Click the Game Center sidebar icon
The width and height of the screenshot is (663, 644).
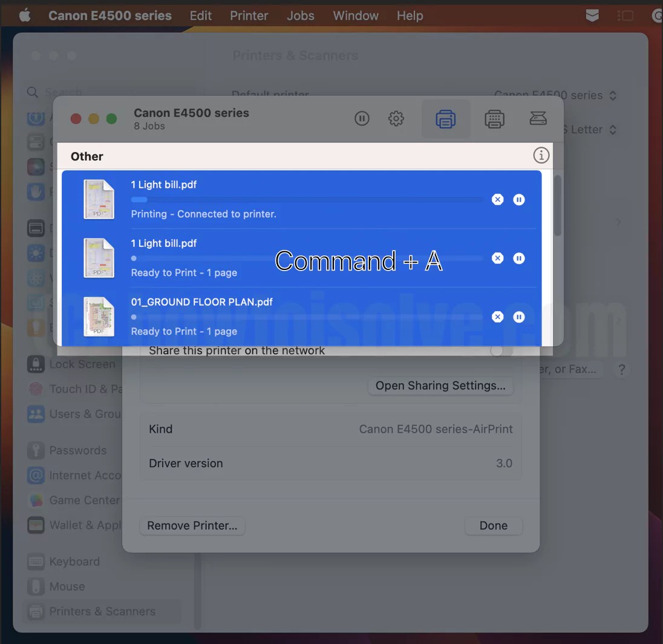pos(36,500)
